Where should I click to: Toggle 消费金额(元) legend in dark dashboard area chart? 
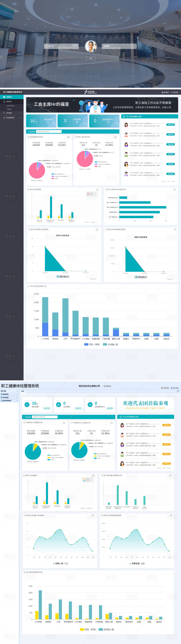[141, 277]
